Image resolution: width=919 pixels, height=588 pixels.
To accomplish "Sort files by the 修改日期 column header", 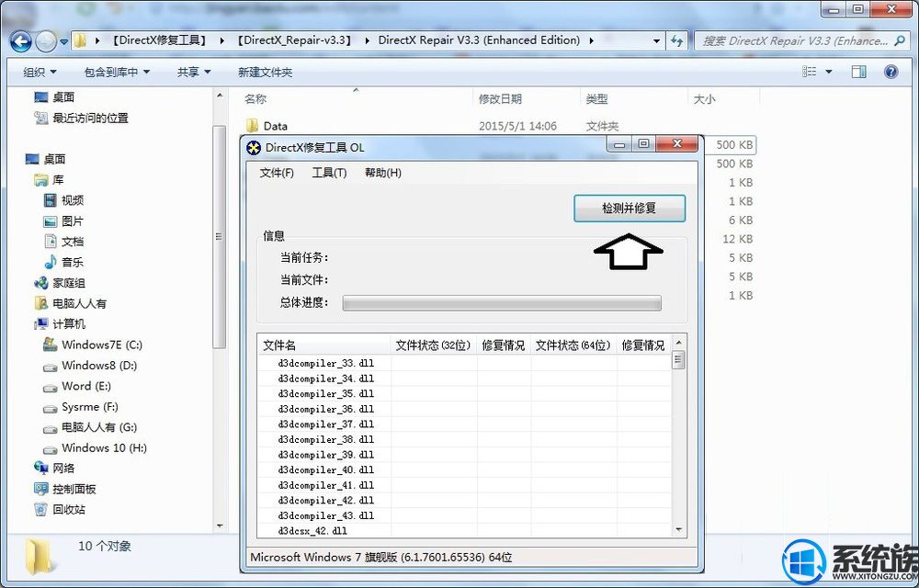I will click(526, 99).
